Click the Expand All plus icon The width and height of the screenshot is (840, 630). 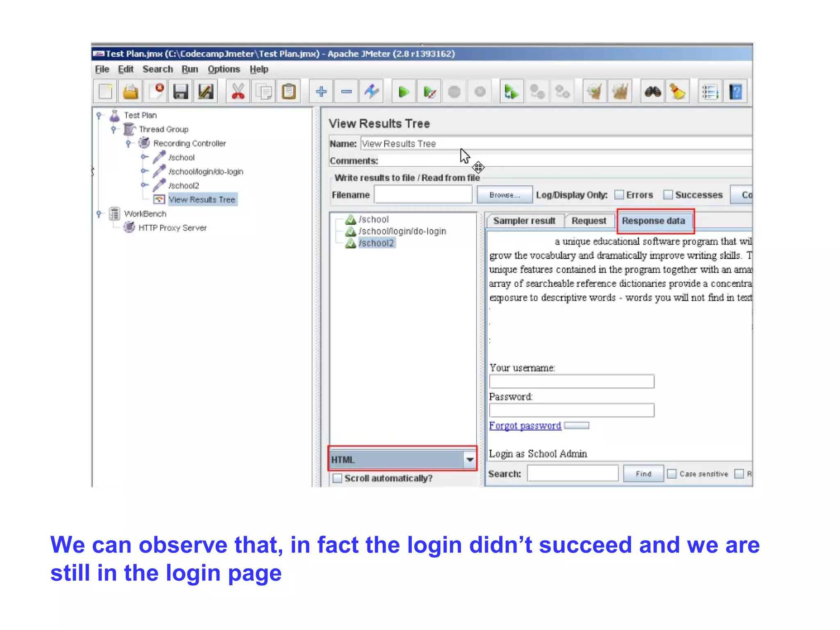(321, 91)
